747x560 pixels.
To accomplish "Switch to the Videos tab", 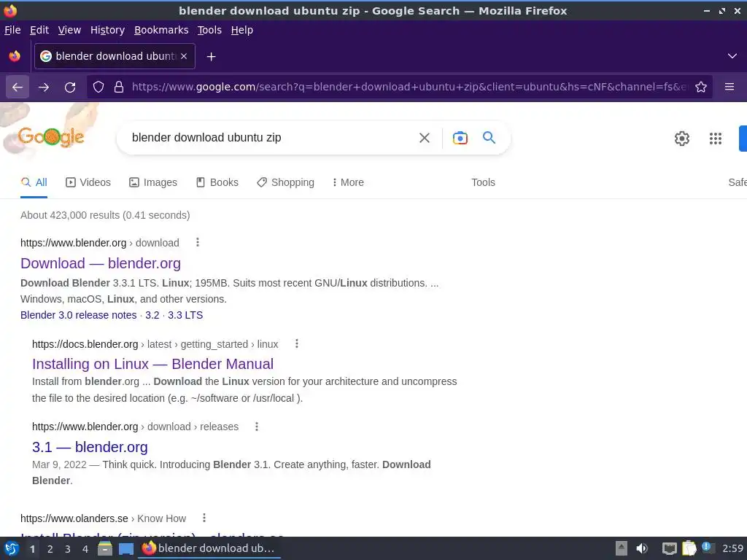I will click(88, 182).
